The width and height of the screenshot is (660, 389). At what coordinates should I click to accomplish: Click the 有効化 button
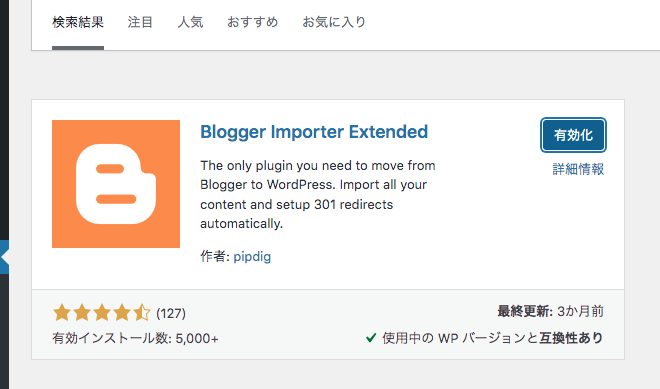(573, 135)
